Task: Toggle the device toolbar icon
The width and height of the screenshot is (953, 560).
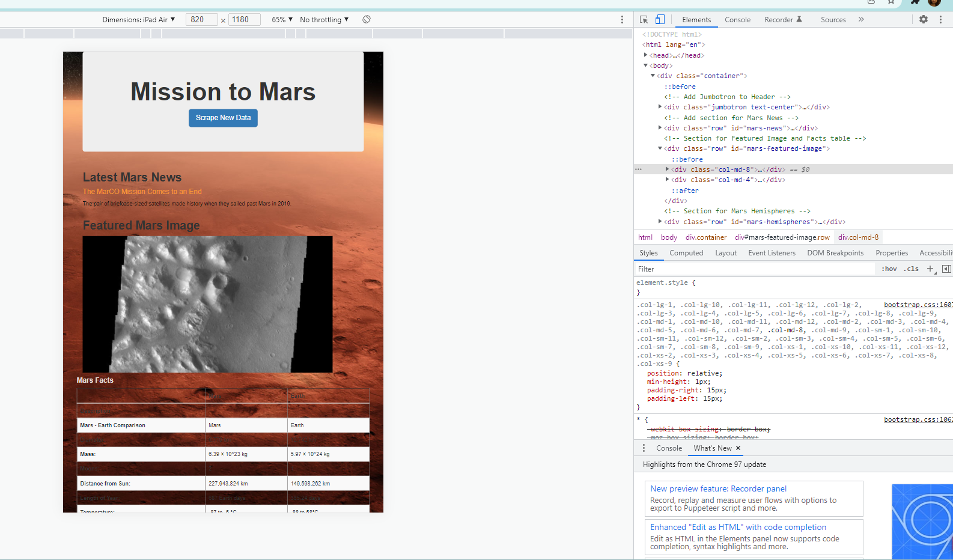Action: pos(660,19)
